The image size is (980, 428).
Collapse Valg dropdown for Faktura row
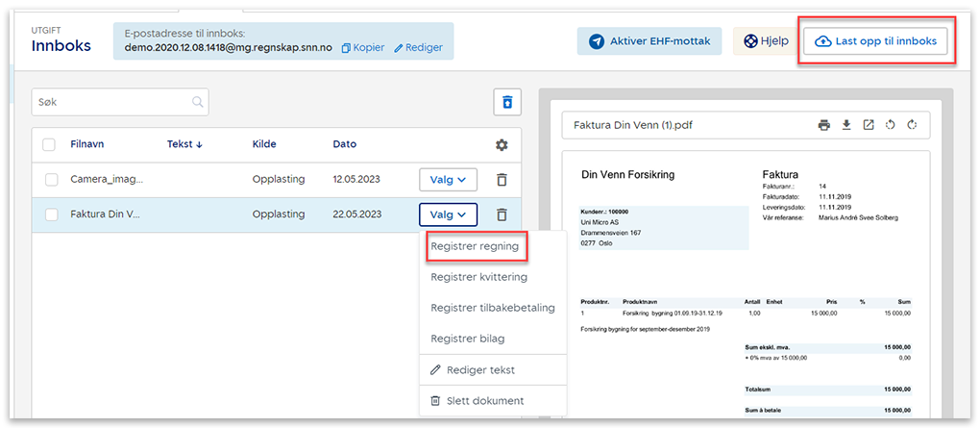coord(448,214)
